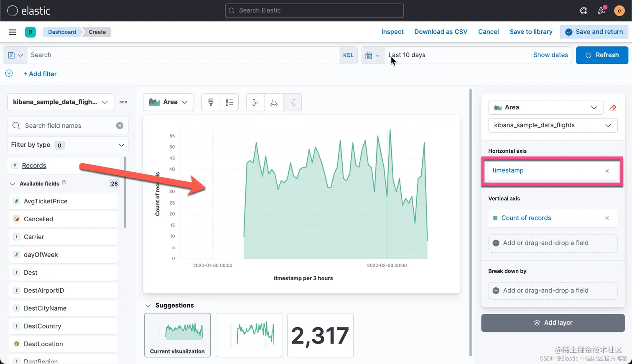Viewport: 632px width, 364px height.
Task: Open the hamburger navigation menu
Action: pos(13,32)
